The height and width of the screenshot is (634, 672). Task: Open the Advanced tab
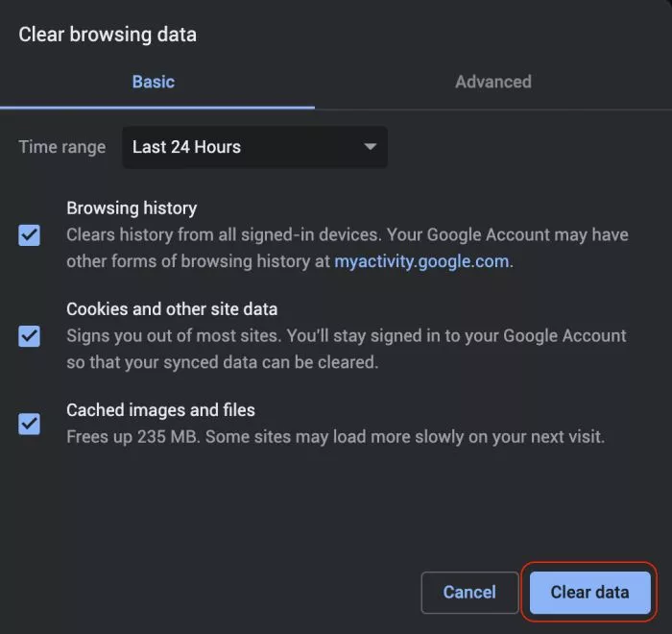click(x=492, y=82)
